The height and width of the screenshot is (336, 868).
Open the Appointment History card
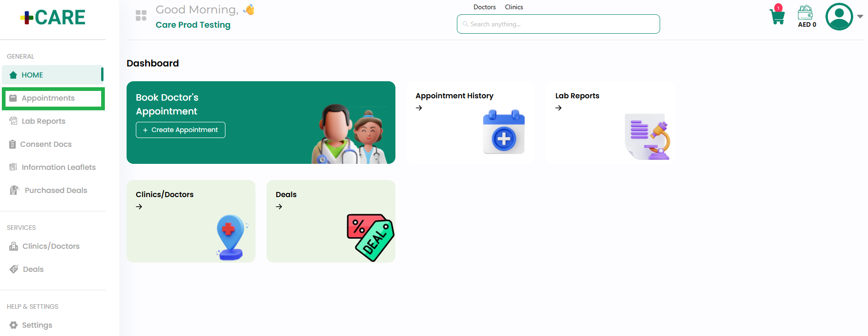tap(470, 123)
